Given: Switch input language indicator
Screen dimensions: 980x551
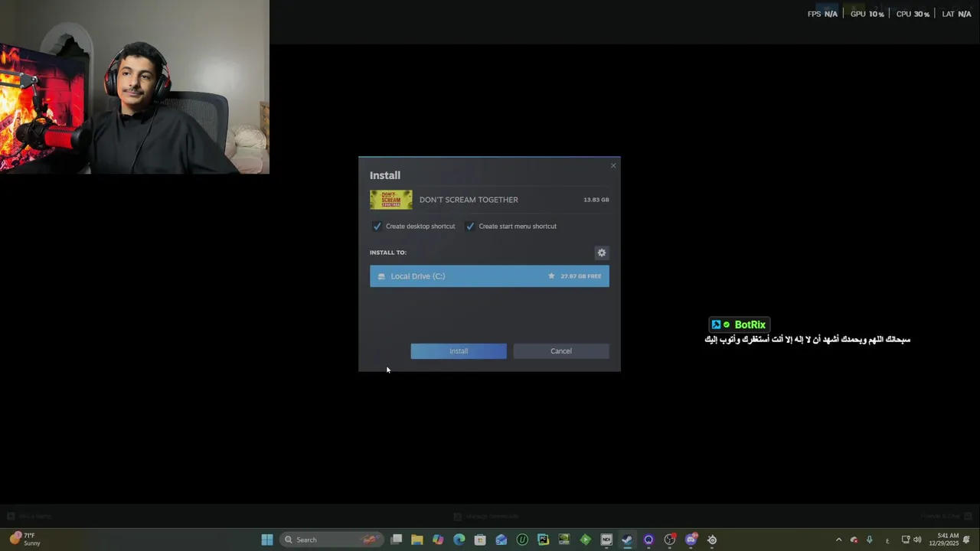Looking at the screenshot, I should tap(887, 540).
